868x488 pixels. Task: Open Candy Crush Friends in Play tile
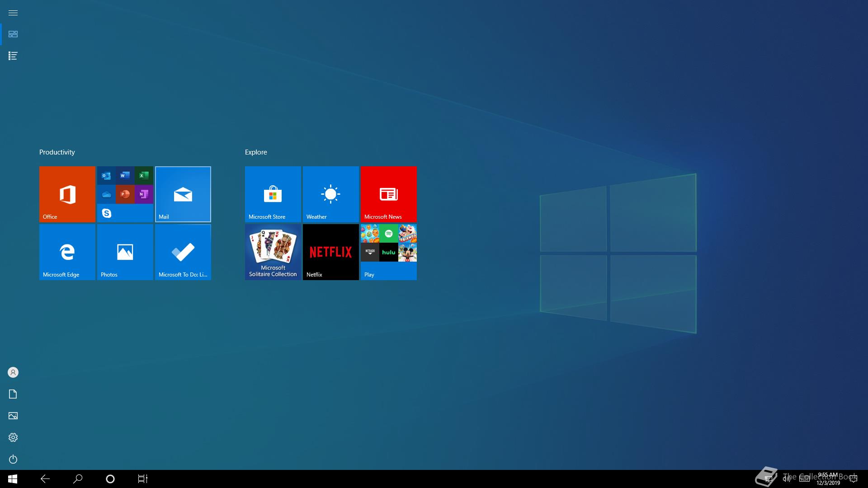[x=407, y=234]
